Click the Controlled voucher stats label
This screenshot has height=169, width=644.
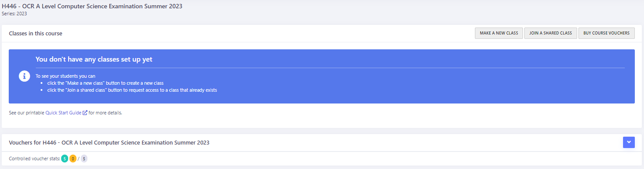pyautogui.click(x=35, y=159)
